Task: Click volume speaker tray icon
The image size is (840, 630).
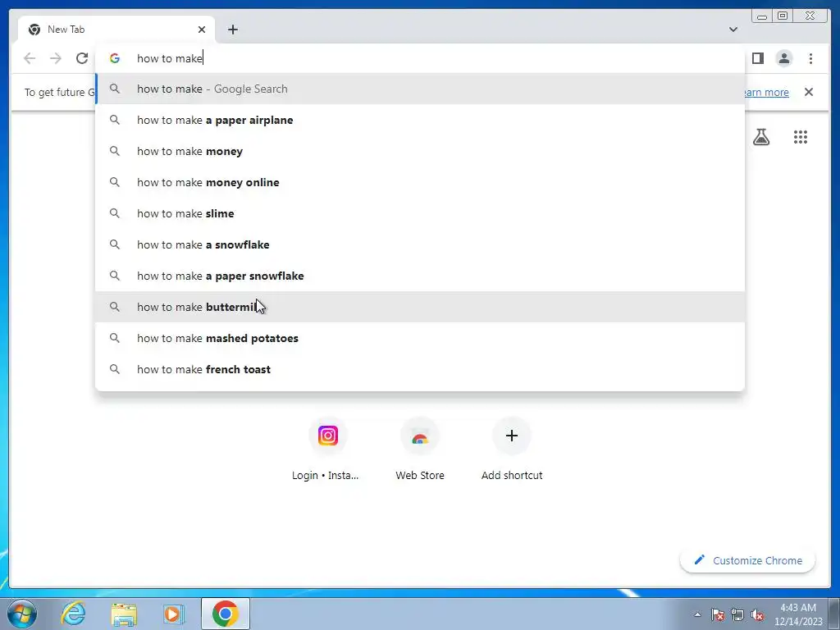Action: (x=757, y=614)
